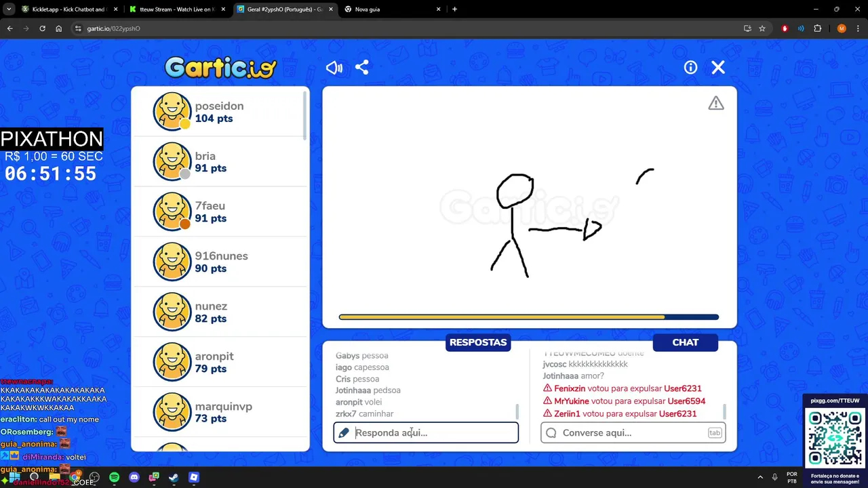Click the speech bubble icon in chat field
868x488 pixels.
551,432
